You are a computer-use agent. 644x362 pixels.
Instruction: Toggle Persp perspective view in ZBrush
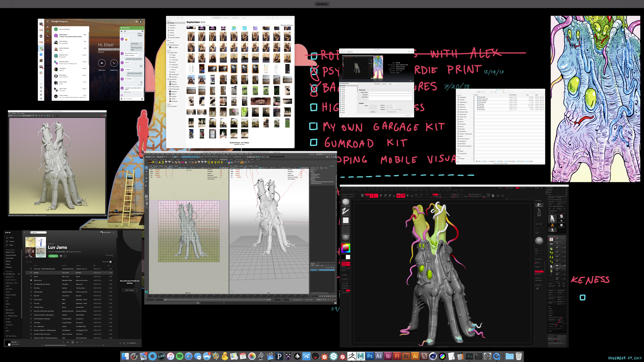coord(398,196)
